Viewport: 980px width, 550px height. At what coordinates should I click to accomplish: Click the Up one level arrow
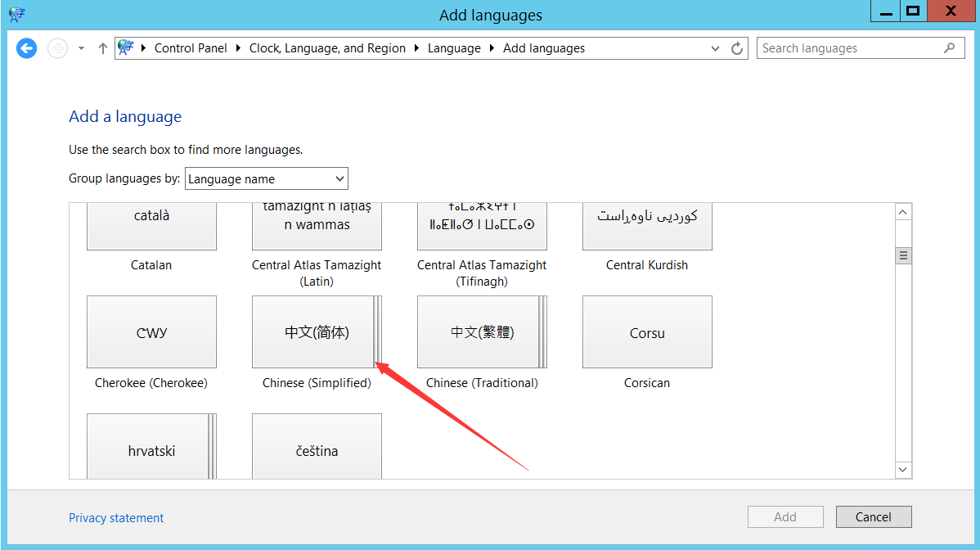point(101,48)
